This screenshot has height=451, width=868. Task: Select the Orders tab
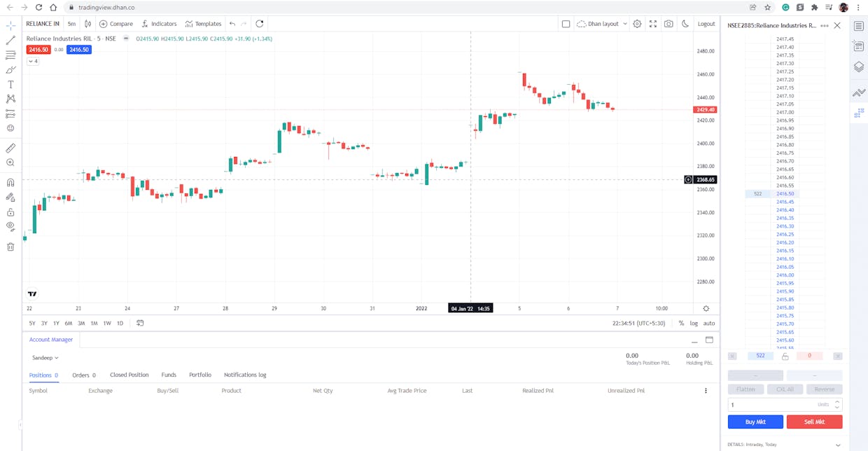84,375
